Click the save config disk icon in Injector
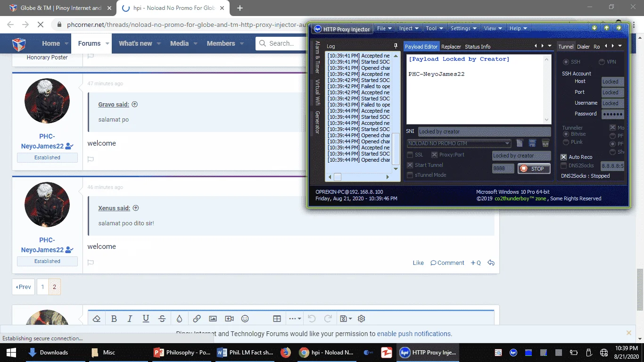The height and width of the screenshot is (362, 644). pyautogui.click(x=532, y=143)
